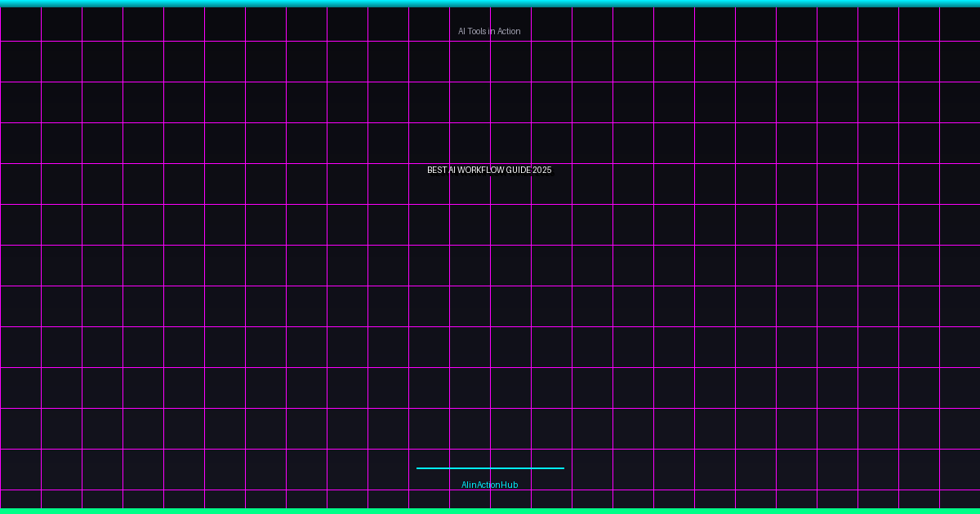The height and width of the screenshot is (514, 980).
Task: Click the green bar along the bottom edge
Action: 490,511
